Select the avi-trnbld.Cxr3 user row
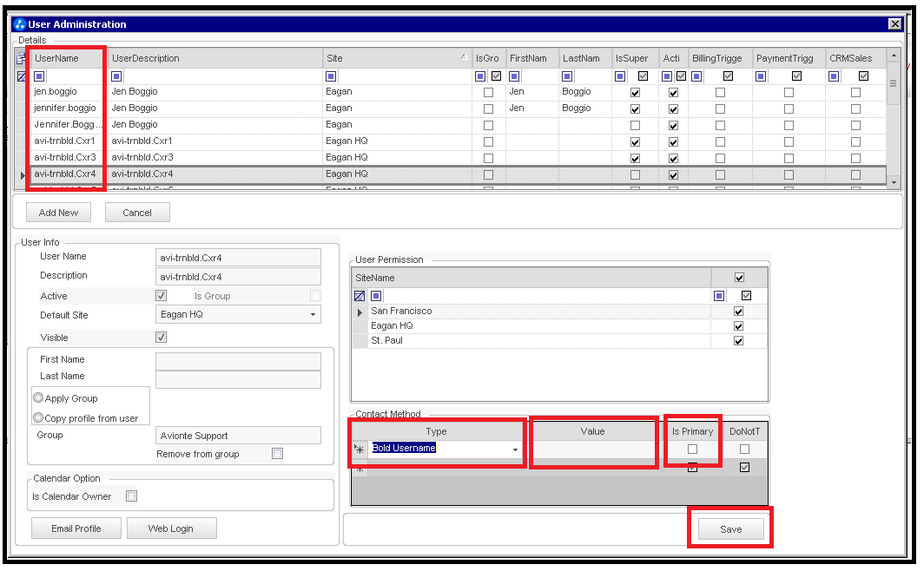The image size is (924, 571). point(452,158)
